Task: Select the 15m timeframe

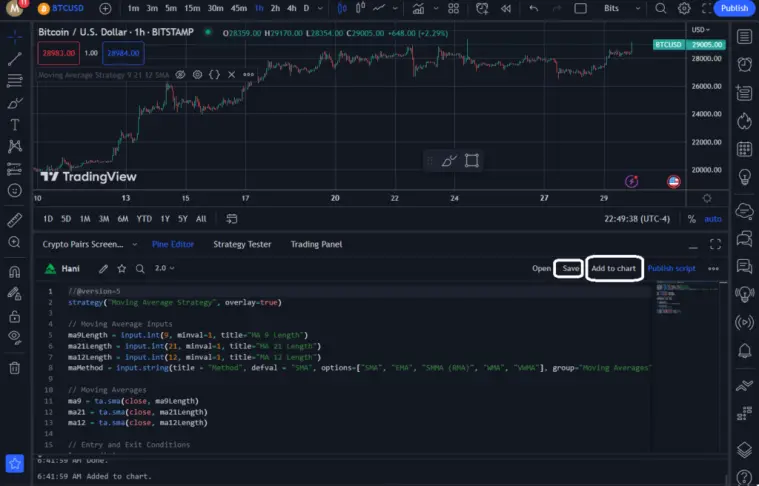Action: point(192,8)
